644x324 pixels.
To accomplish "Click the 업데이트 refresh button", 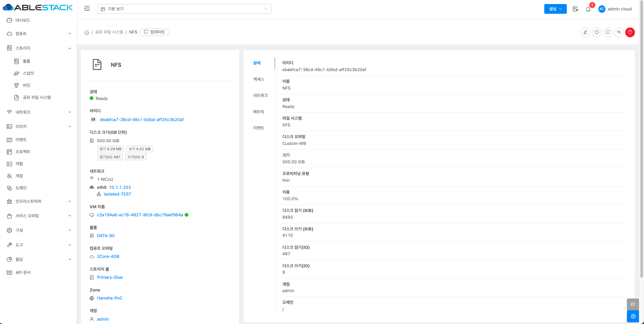I will coord(154,32).
